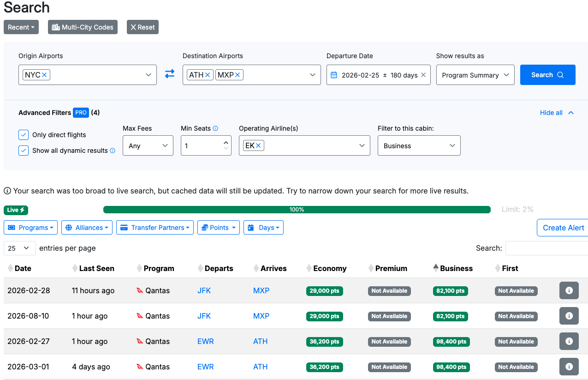588x380 pixels.
Task: Increase the Min Seats stepper value
Action: click(226, 143)
